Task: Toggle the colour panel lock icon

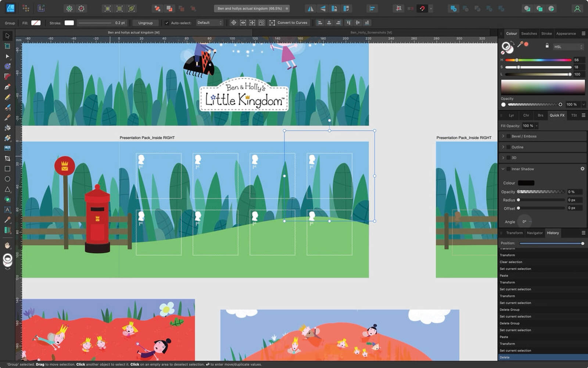Action: tap(547, 46)
